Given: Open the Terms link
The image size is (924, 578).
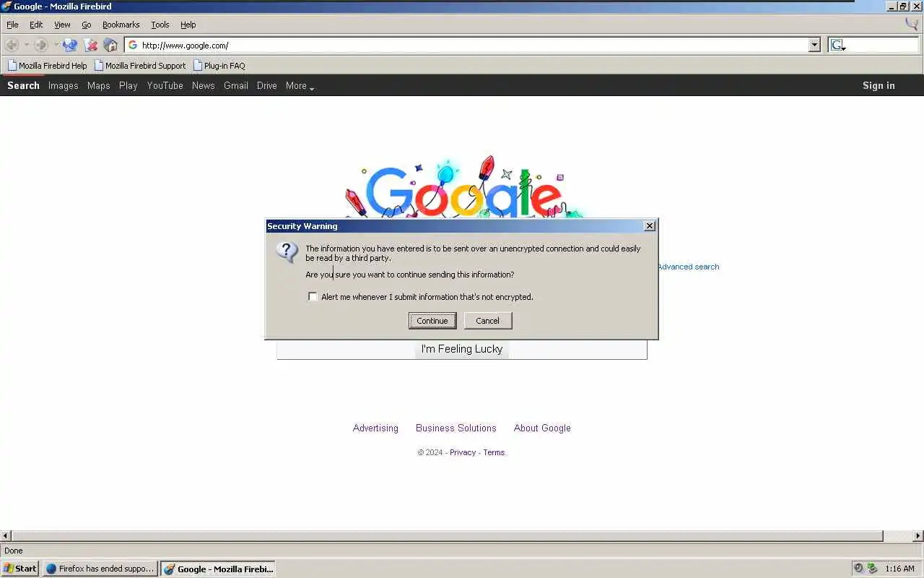Looking at the screenshot, I should pyautogui.click(x=494, y=452).
